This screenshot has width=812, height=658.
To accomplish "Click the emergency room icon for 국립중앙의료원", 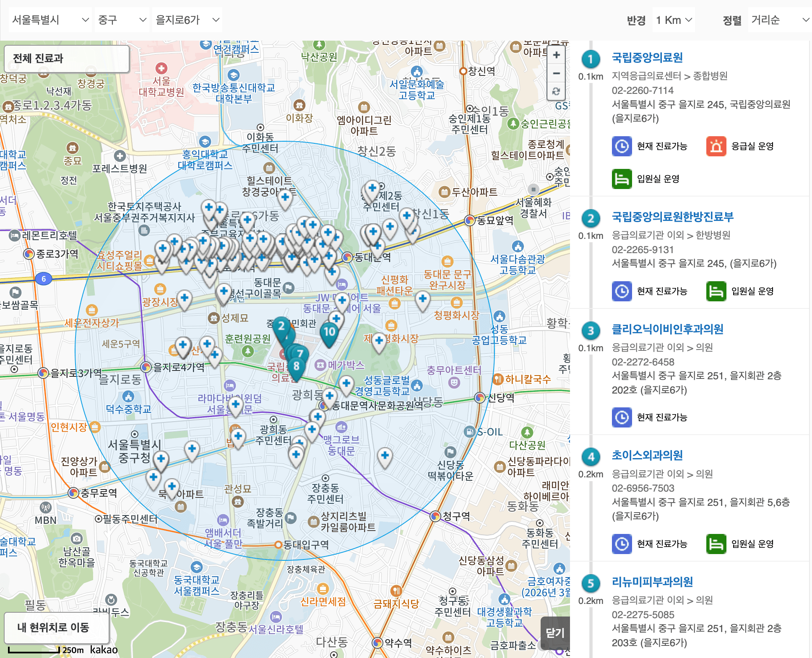I will 716,146.
